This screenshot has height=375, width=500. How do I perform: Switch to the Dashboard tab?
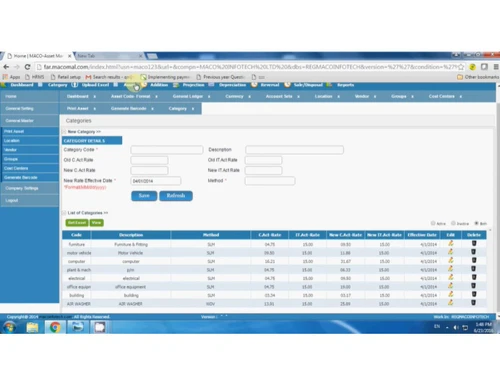[x=78, y=96]
